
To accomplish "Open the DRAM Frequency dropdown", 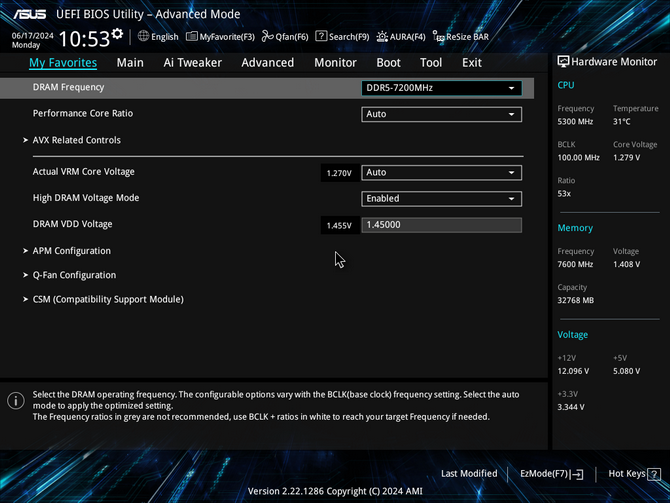I will (x=441, y=88).
